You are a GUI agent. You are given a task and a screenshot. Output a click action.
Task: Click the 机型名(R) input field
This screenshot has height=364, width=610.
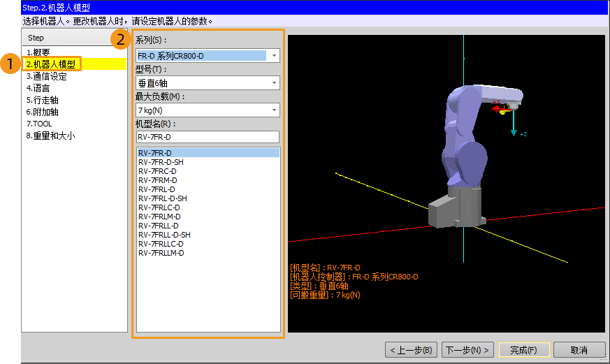(x=208, y=137)
